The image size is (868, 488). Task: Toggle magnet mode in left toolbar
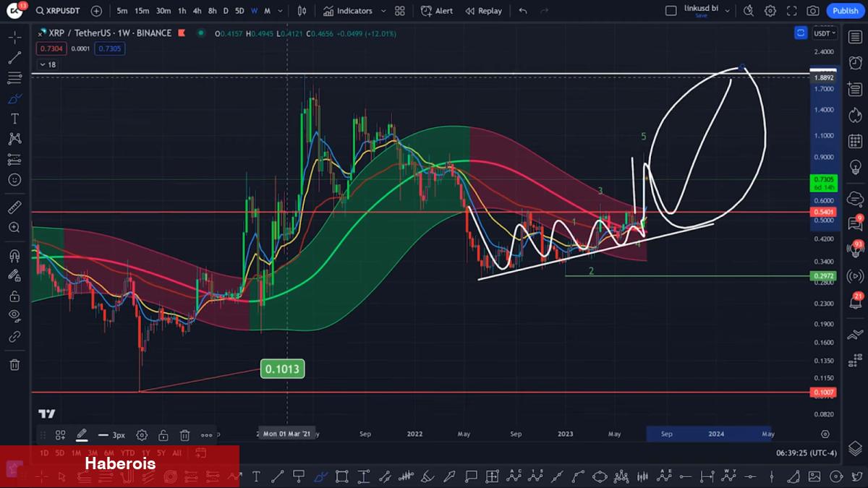14,255
